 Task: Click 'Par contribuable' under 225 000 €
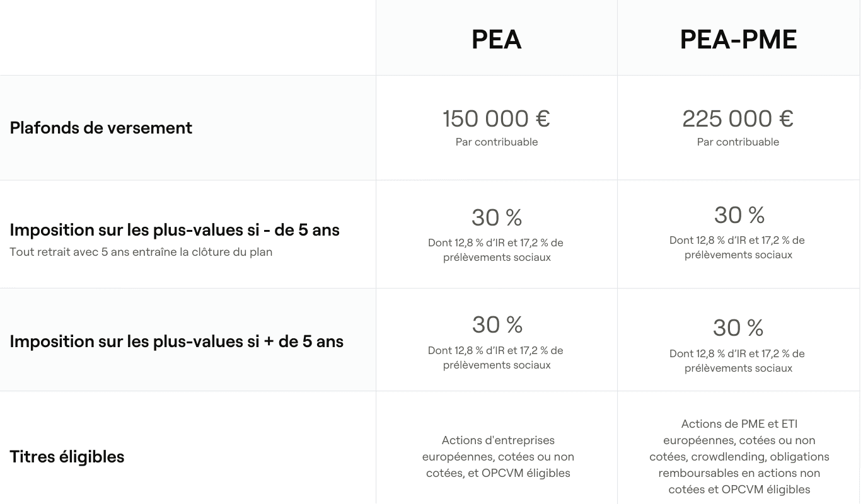(x=738, y=142)
